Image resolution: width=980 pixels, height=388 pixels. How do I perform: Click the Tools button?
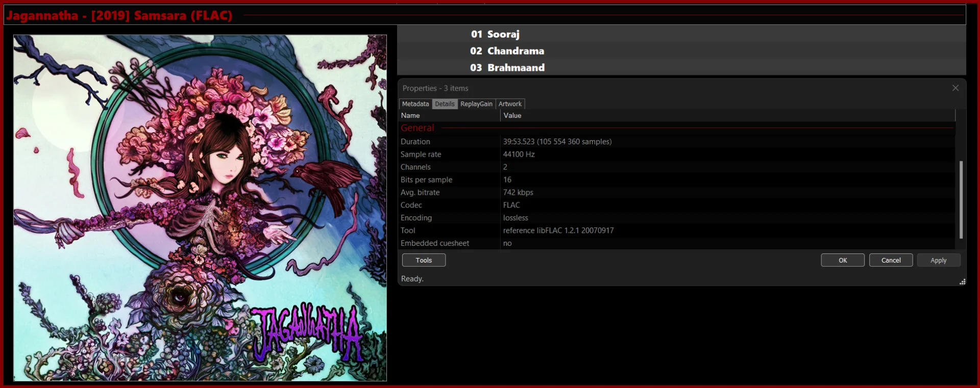(x=424, y=260)
